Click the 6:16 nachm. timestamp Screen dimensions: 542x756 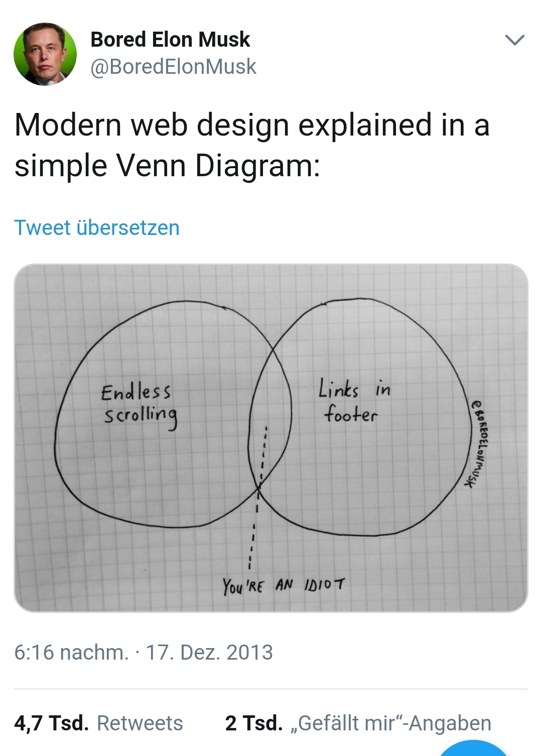pyautogui.click(x=71, y=653)
